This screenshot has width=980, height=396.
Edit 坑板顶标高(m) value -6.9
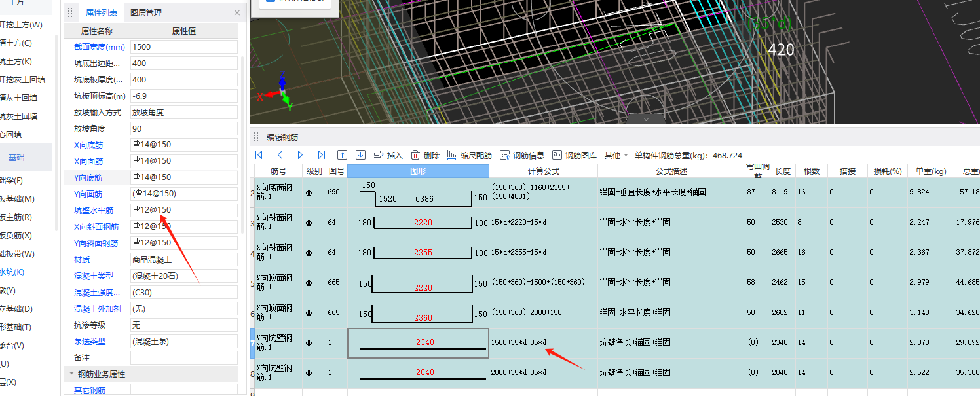point(184,96)
